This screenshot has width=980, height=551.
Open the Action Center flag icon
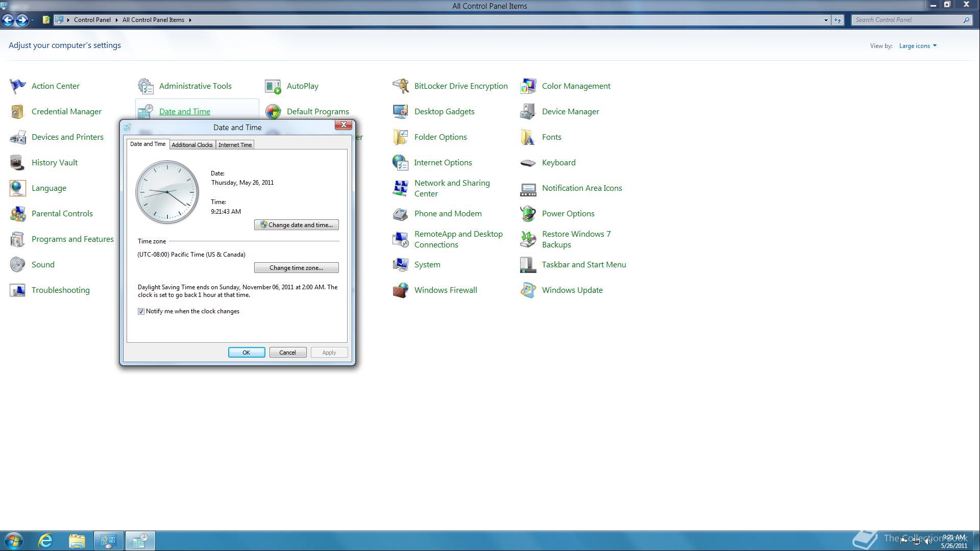[17, 86]
